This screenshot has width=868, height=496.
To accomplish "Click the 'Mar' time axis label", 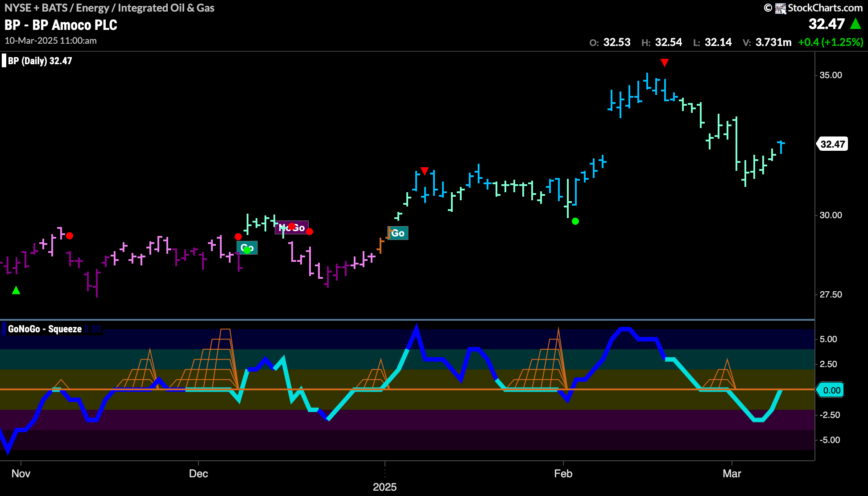I will click(x=732, y=474).
